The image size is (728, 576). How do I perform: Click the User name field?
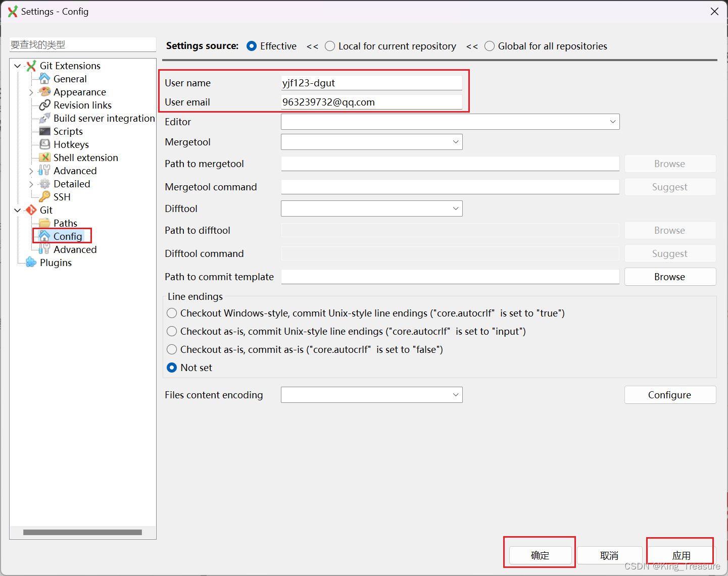(x=371, y=83)
